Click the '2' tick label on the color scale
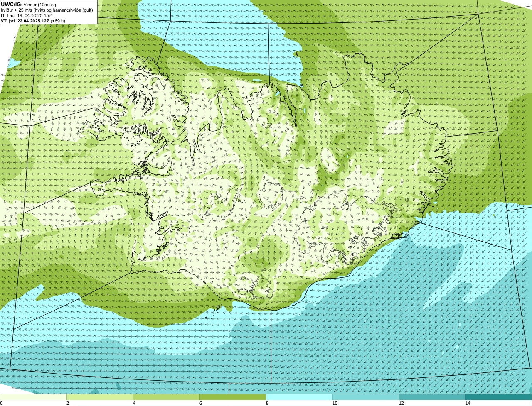Image resolution: width=532 pixels, height=406 pixels. pyautogui.click(x=67, y=403)
